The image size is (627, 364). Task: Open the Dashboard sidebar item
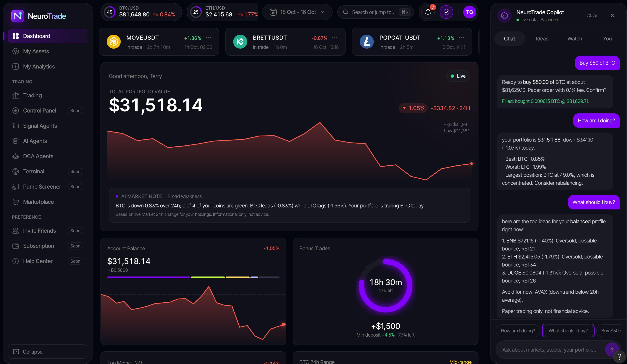coord(47,36)
